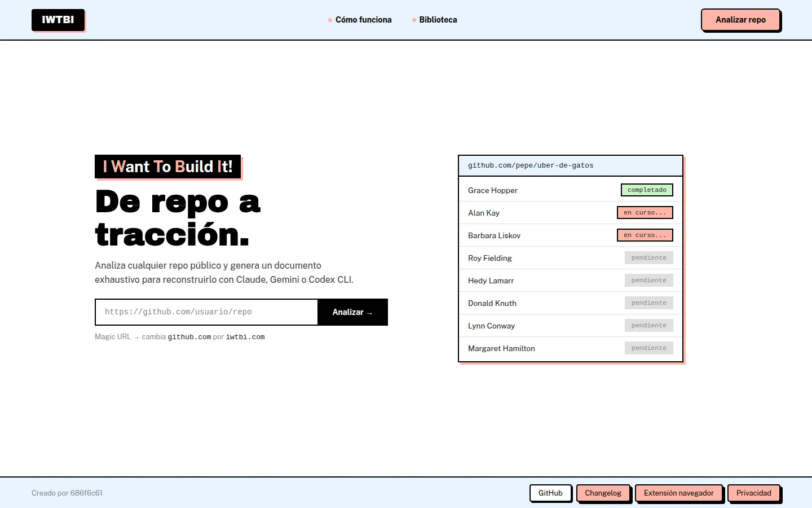
Task: Open the Changelog footer link
Action: click(603, 493)
